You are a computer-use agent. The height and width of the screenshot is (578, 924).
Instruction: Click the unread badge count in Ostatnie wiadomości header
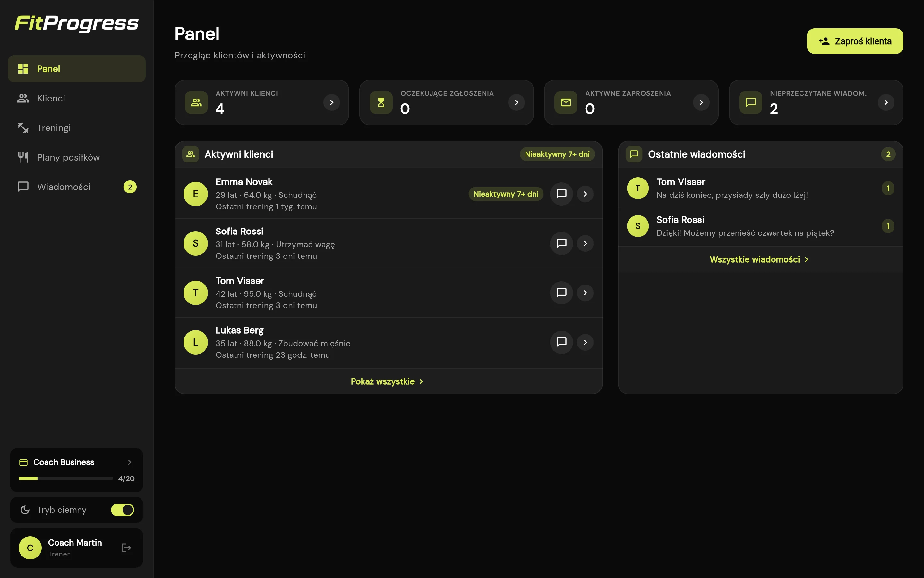(888, 154)
